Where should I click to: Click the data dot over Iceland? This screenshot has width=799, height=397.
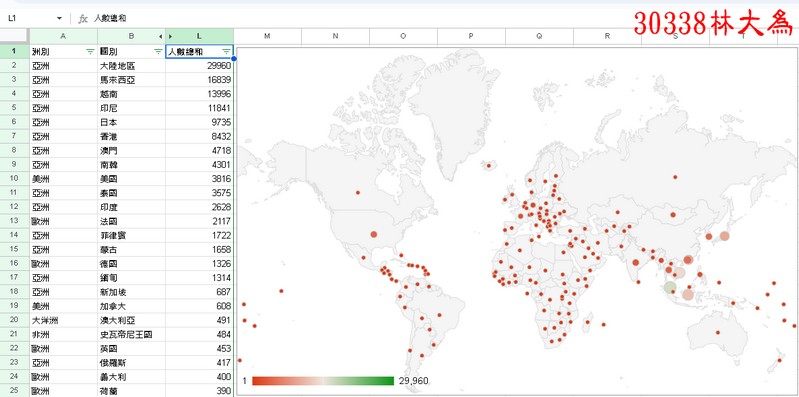[x=489, y=165]
